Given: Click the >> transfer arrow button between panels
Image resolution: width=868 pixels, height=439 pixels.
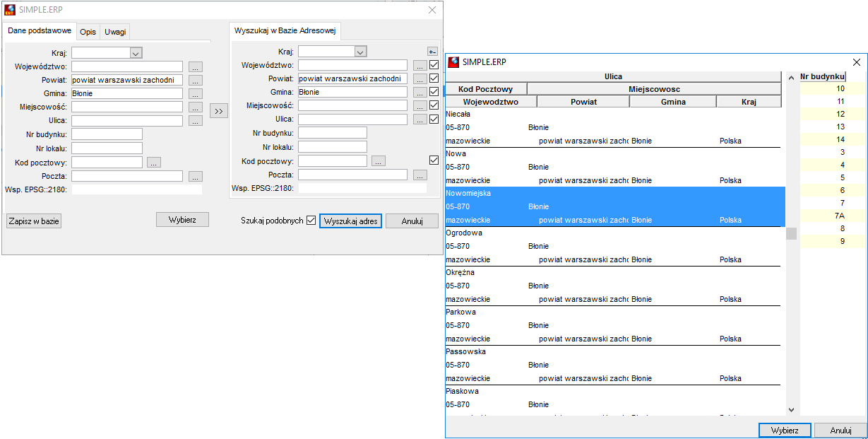Looking at the screenshot, I should click(219, 111).
